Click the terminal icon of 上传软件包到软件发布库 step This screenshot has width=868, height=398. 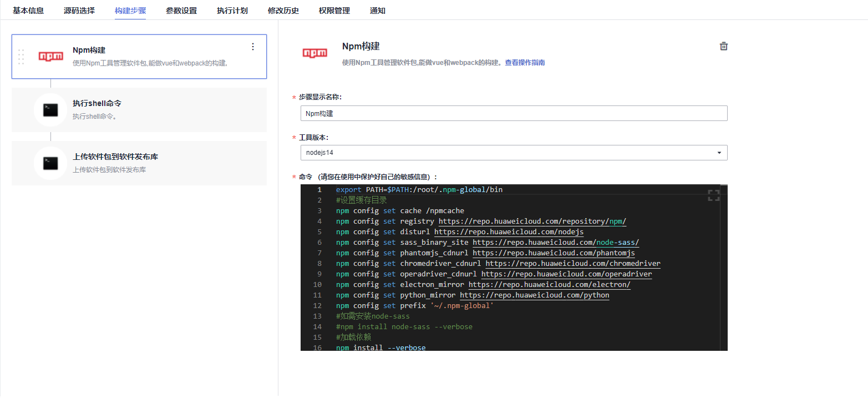tap(50, 163)
